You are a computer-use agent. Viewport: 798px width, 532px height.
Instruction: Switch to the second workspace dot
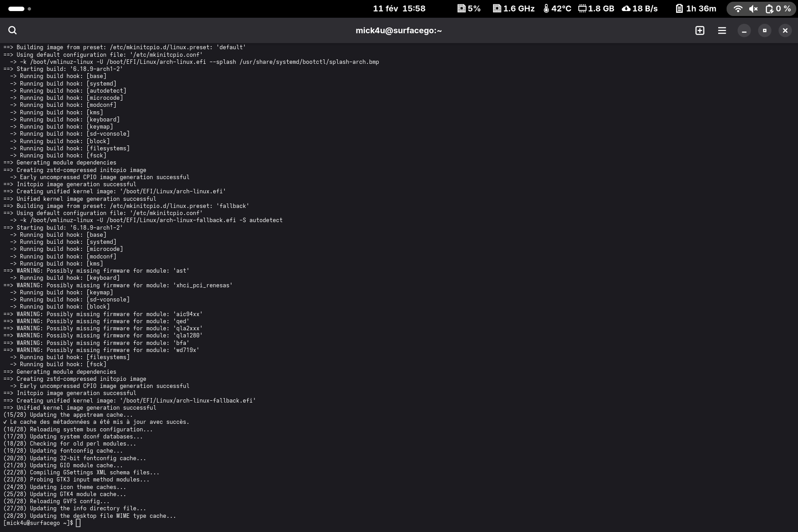[29, 8]
